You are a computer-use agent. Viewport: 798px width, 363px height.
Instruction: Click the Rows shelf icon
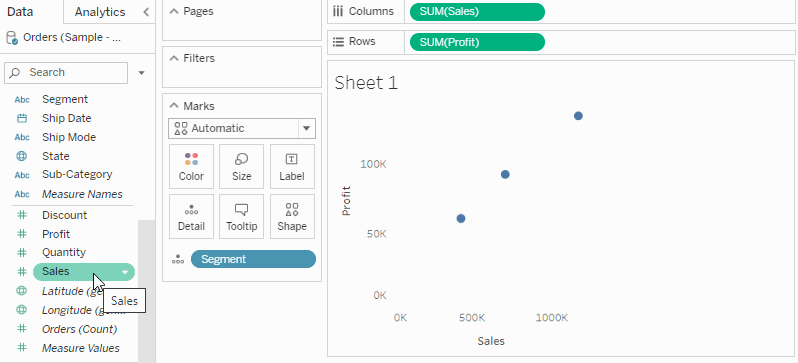pyautogui.click(x=338, y=42)
